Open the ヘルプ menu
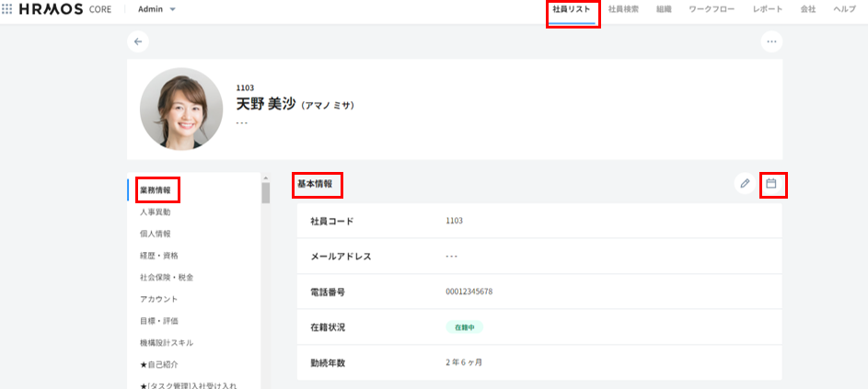868x389 pixels. click(843, 9)
